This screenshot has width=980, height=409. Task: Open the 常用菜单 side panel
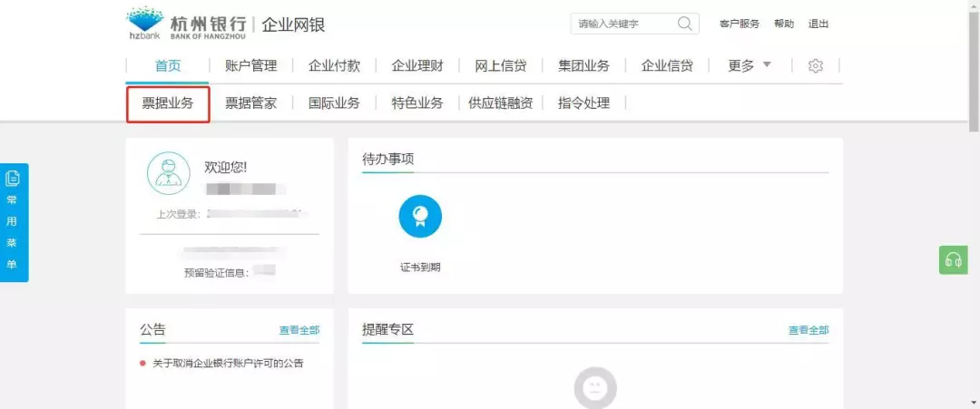point(14,222)
